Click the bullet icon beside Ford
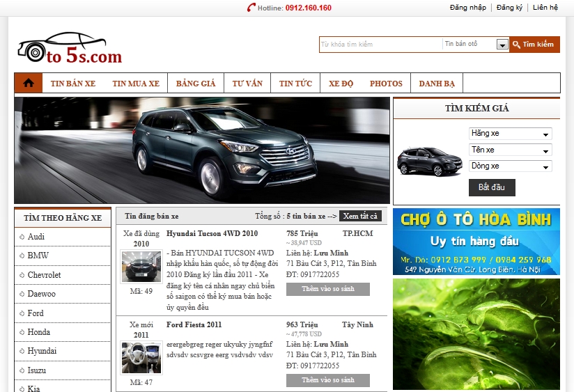The height and width of the screenshot is (392, 574). pyautogui.click(x=22, y=313)
